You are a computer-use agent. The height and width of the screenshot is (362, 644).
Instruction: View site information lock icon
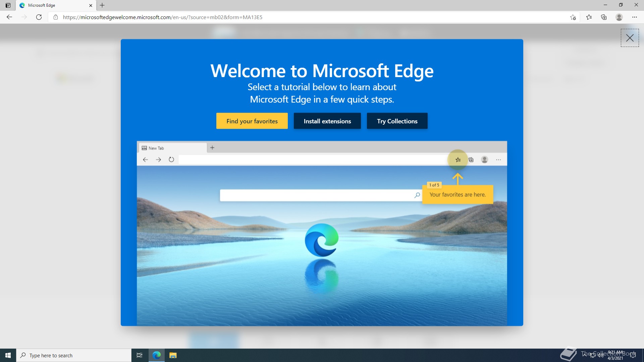tap(56, 17)
